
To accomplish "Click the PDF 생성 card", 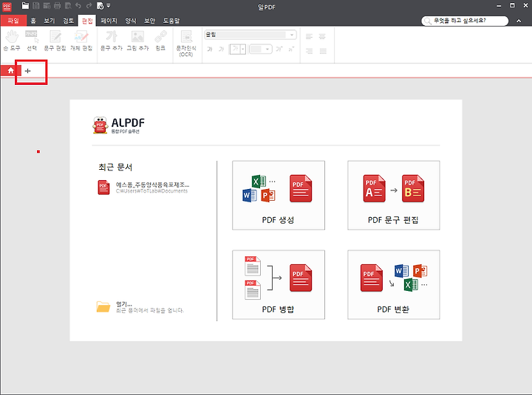I will [279, 196].
